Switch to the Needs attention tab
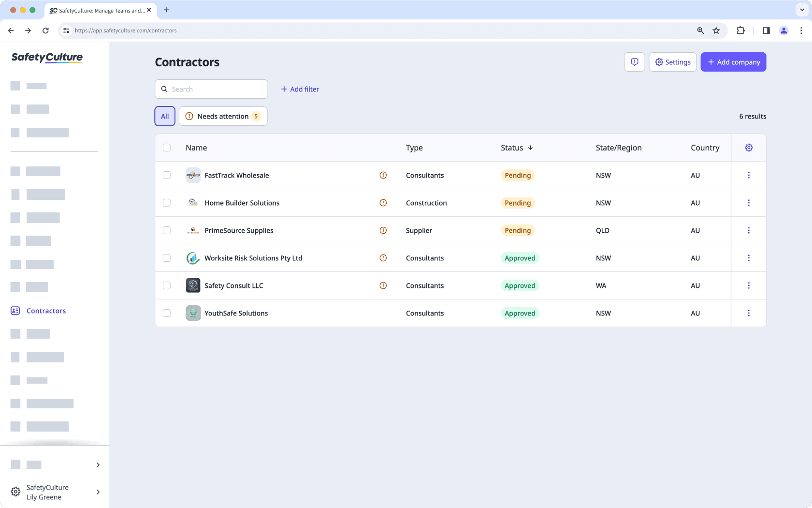 223,116
